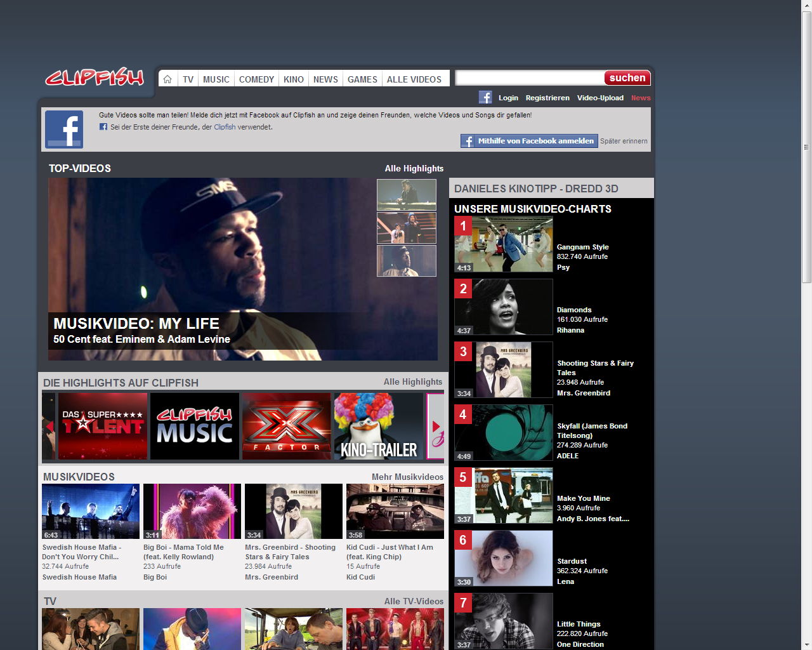Open the ALLE VIDEOS menu tab
812x650 pixels.
click(414, 79)
